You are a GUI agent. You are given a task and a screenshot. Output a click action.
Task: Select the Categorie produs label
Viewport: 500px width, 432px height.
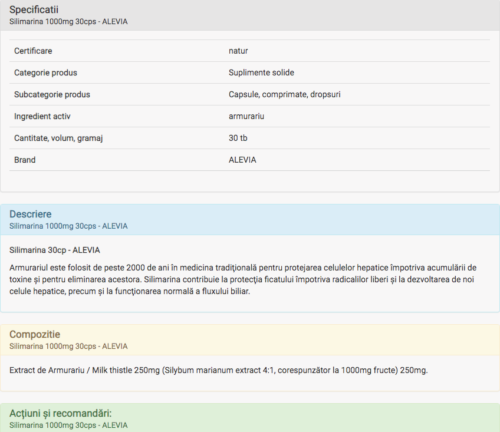pyautogui.click(x=45, y=73)
